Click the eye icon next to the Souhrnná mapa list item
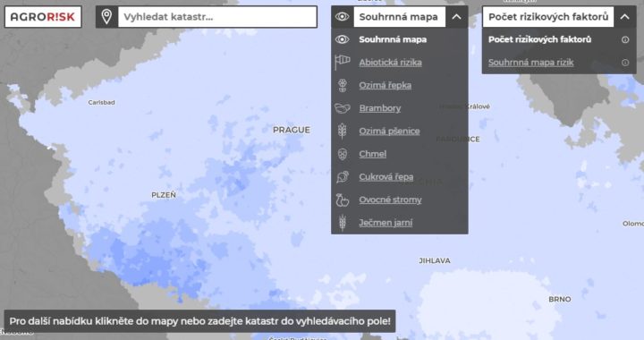644x340 pixels. tap(342, 39)
